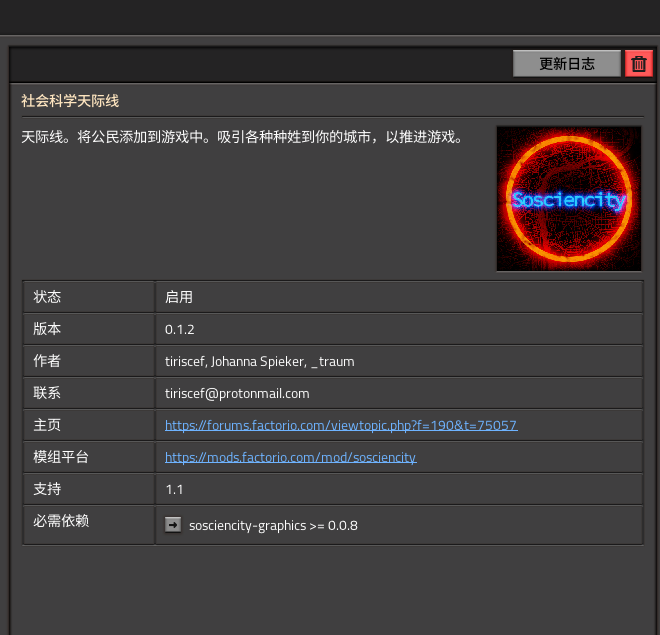Click the 模组平台 row label
The width and height of the screenshot is (660, 635).
61,457
